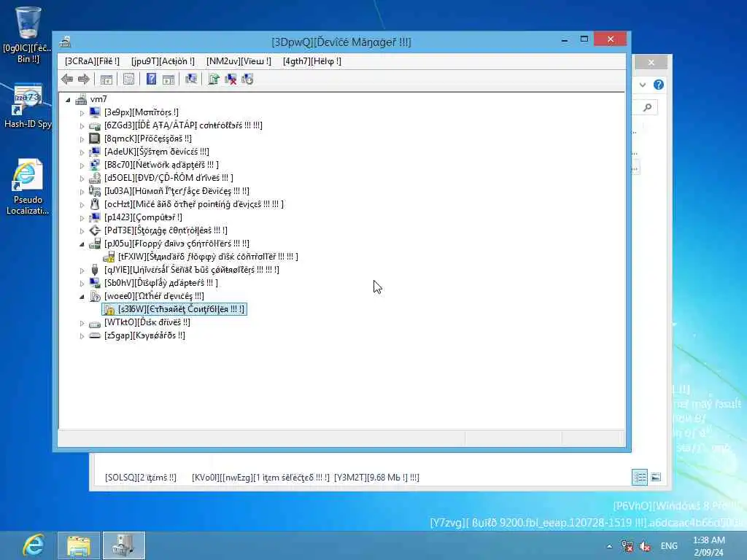
Task: Click the '2 items' status bar text
Action: pyautogui.click(x=141, y=477)
